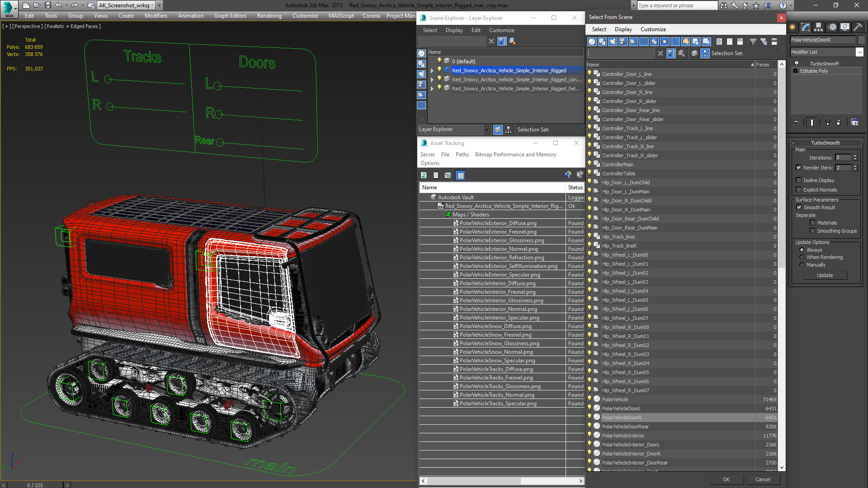Toggle Display Lights filter in Select From Scene
The image size is (868, 488).
click(x=613, y=42)
